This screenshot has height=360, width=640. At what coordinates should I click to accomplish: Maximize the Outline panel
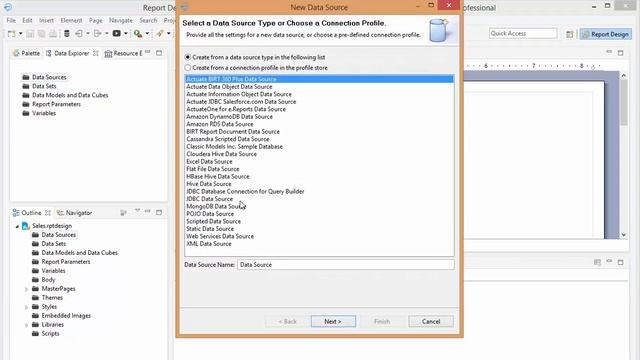(x=159, y=212)
